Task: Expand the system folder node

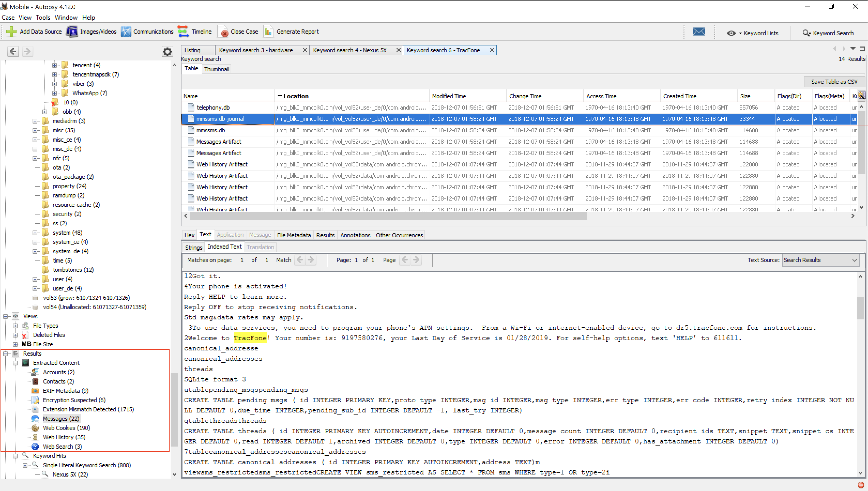Action: click(x=35, y=233)
